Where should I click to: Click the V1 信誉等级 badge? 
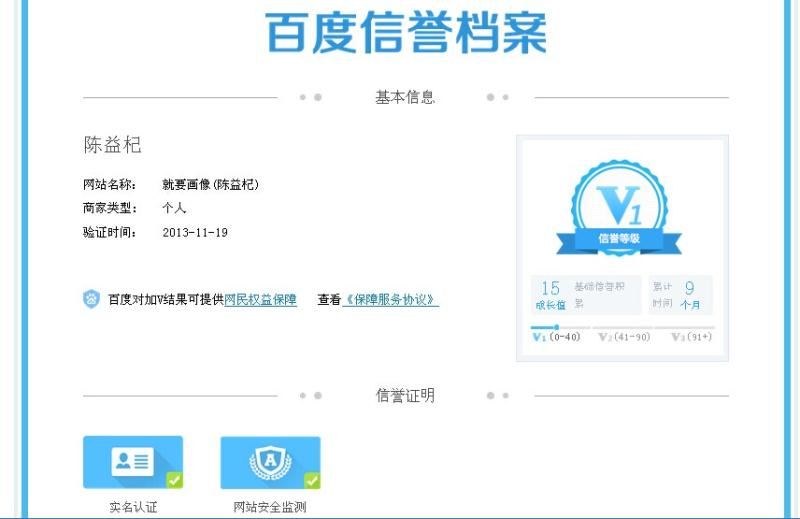[619, 208]
